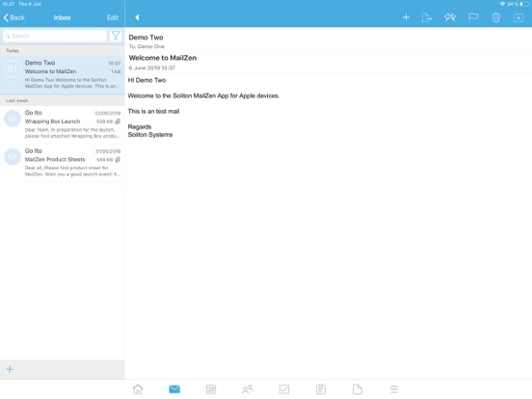Tap the GI avatar beside Wrapping Box Launch
The width and height of the screenshot is (532, 399).
click(13, 119)
